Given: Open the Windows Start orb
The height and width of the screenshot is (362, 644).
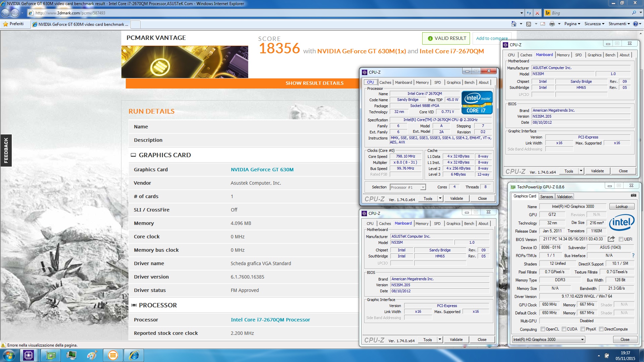Looking at the screenshot, I should [x=9, y=355].
